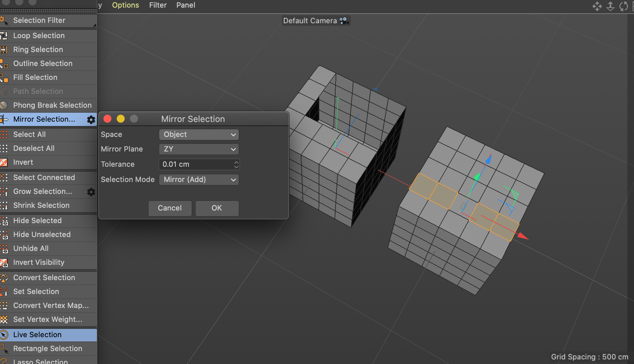This screenshot has height=364, width=634.
Task: Click the Shrink Selection icon
Action: [x=4, y=205]
